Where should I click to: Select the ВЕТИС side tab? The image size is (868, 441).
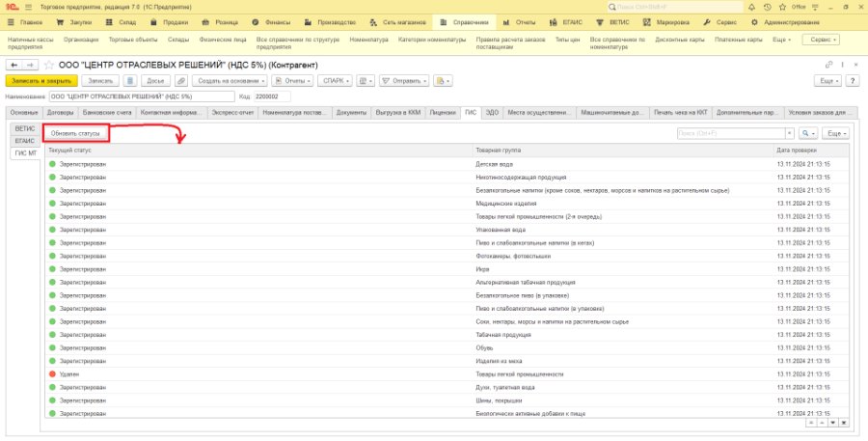point(25,128)
